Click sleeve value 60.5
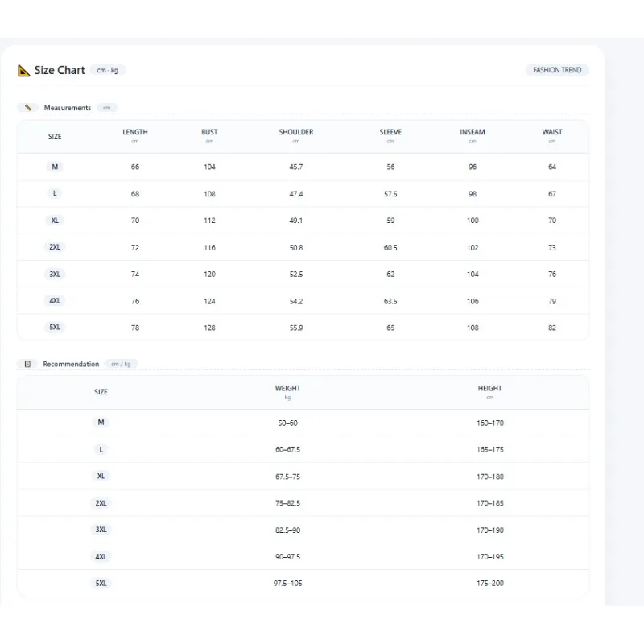The width and height of the screenshot is (644, 644). (x=390, y=248)
